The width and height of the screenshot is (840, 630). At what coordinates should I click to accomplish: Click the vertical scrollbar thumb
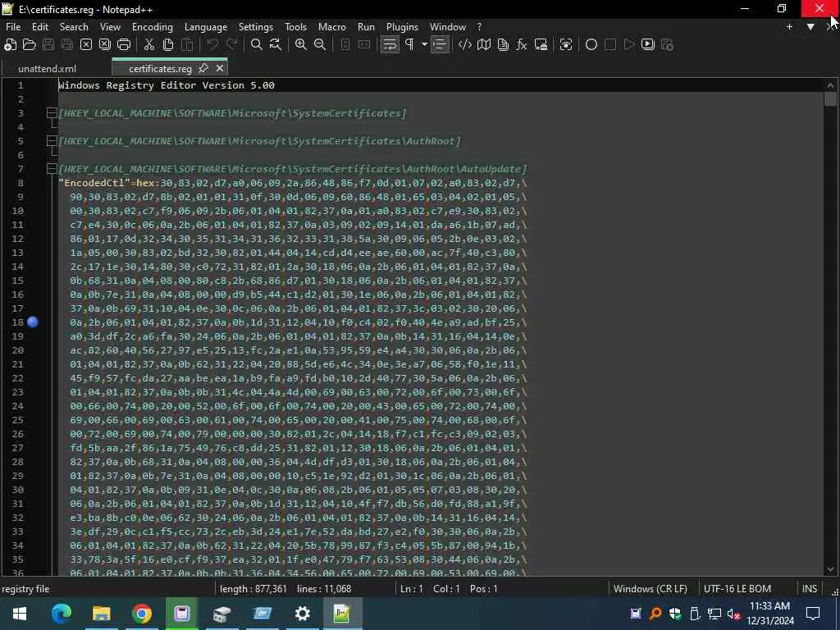tap(830, 99)
